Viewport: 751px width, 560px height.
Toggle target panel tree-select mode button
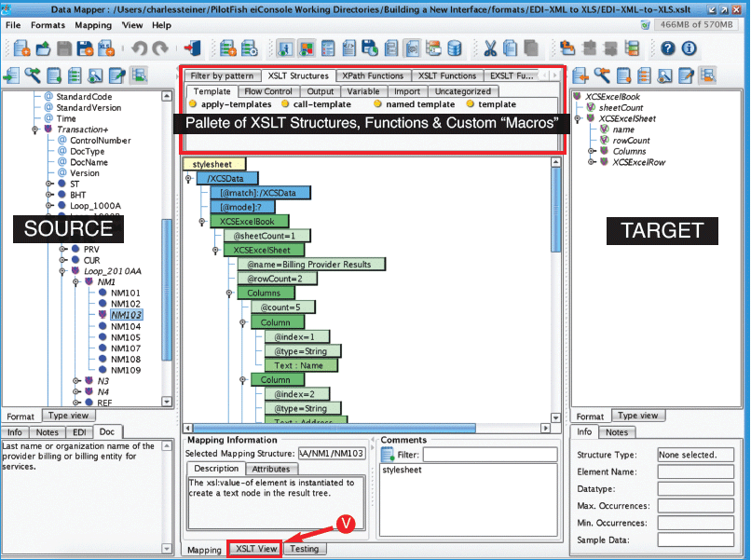[x=707, y=75]
